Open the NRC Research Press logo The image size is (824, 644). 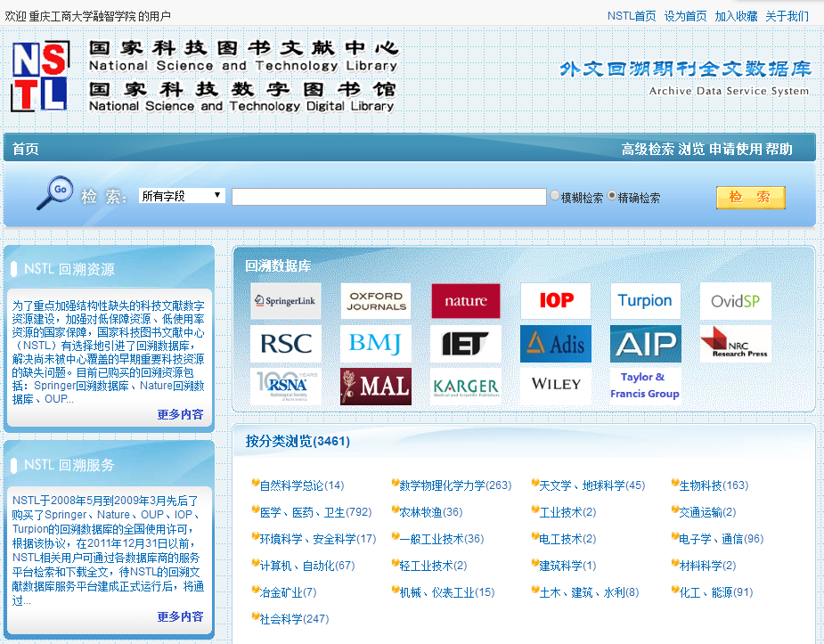(736, 344)
